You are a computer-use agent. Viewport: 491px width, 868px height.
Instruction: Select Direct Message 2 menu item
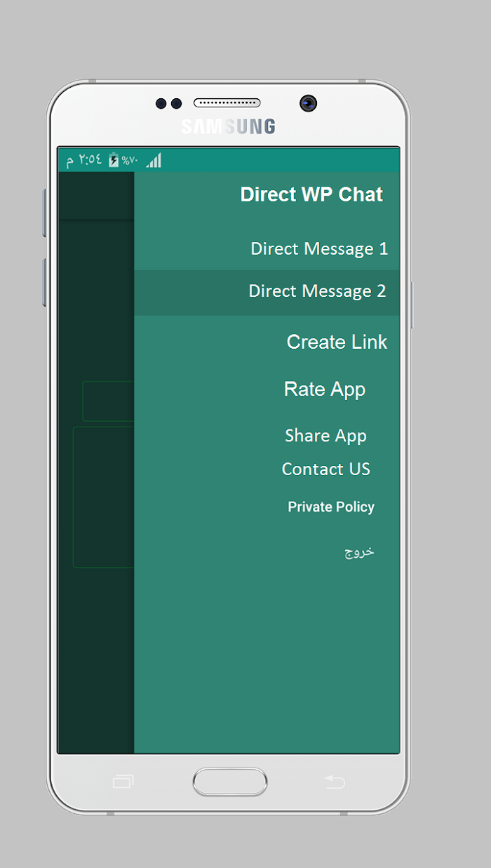point(267,292)
